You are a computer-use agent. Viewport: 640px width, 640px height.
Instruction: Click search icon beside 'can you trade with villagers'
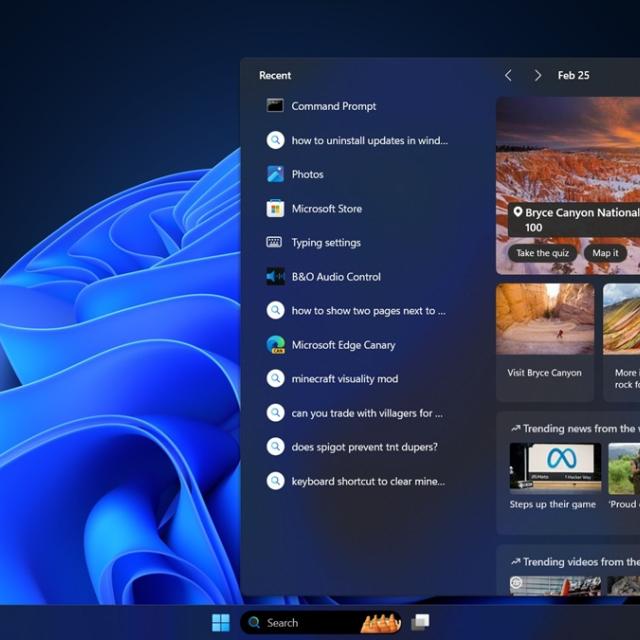pos(276,413)
